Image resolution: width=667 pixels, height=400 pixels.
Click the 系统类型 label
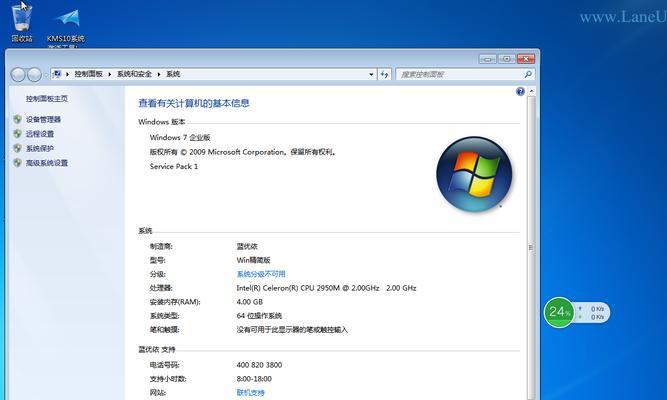(x=164, y=316)
